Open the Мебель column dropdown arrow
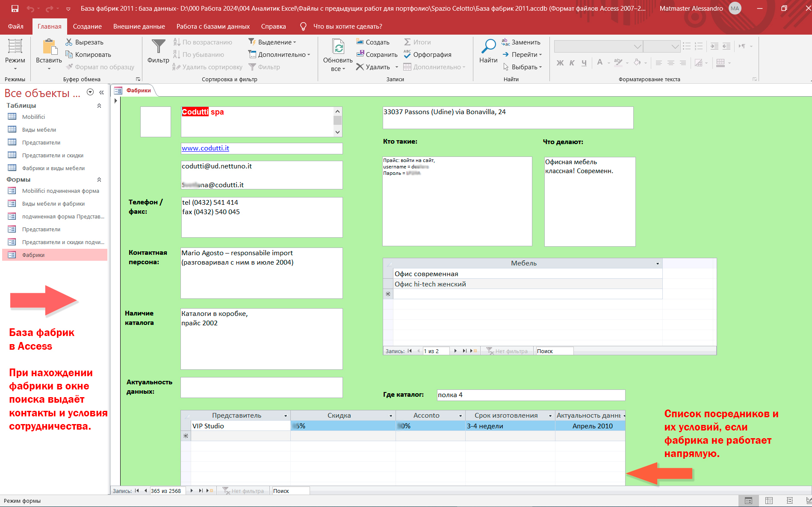Viewport: 812px width, 507px height. [x=658, y=264]
